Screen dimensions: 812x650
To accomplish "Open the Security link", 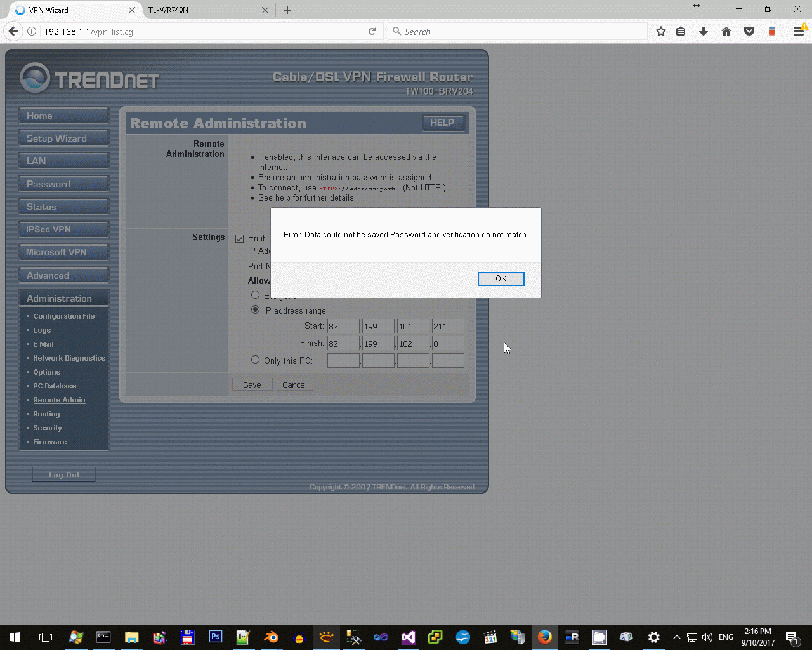I will [x=48, y=428].
